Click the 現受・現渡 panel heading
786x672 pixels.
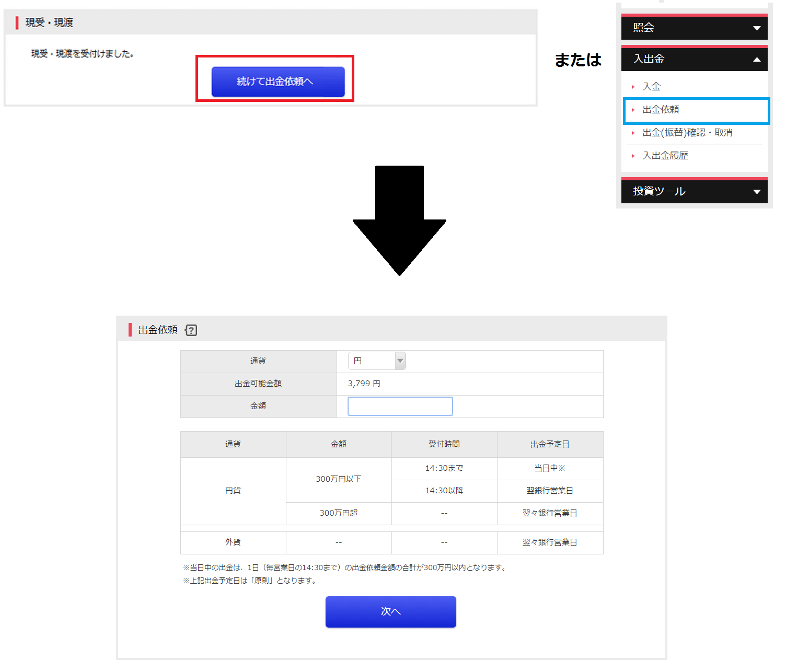tap(49, 22)
